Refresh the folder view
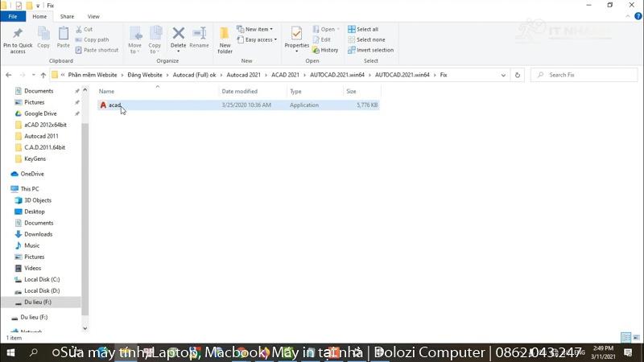644x362 pixels. point(518,75)
